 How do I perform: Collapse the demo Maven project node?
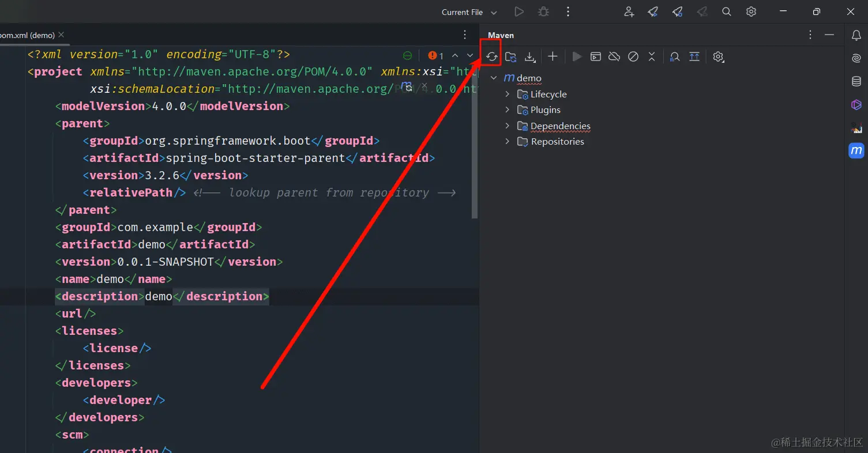[494, 78]
